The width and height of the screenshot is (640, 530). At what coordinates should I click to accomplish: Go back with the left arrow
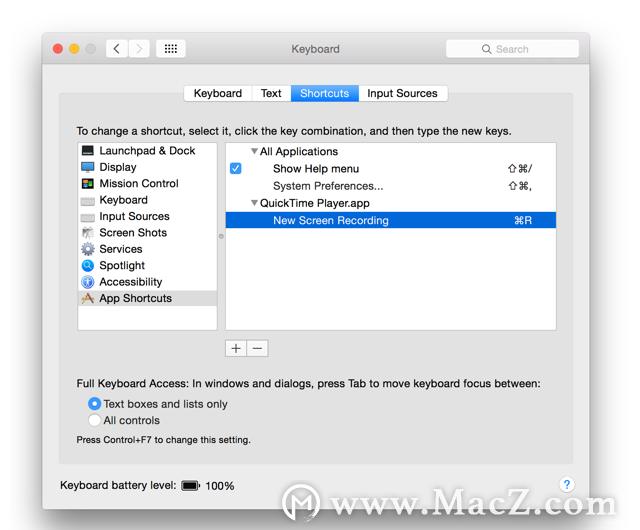coord(117,49)
